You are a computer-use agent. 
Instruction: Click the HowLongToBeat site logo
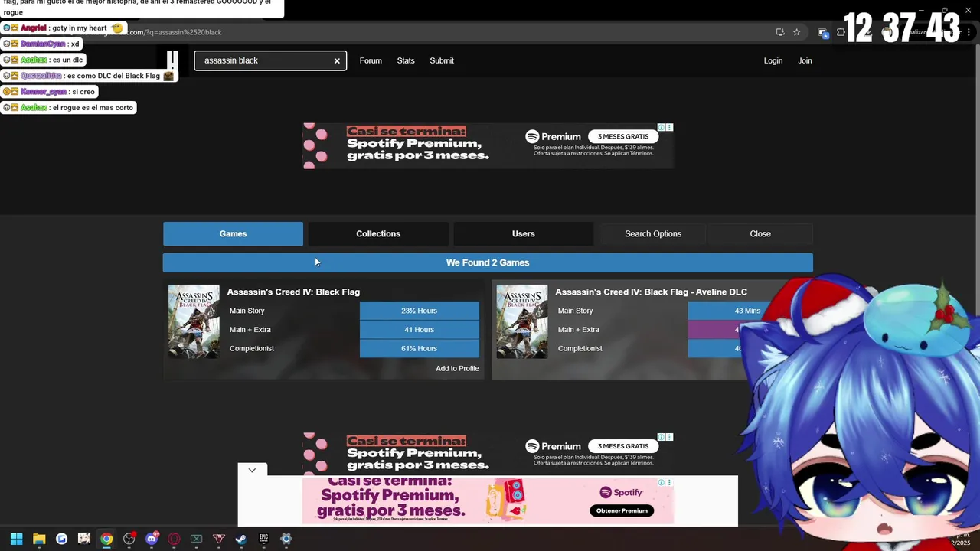tap(172, 60)
